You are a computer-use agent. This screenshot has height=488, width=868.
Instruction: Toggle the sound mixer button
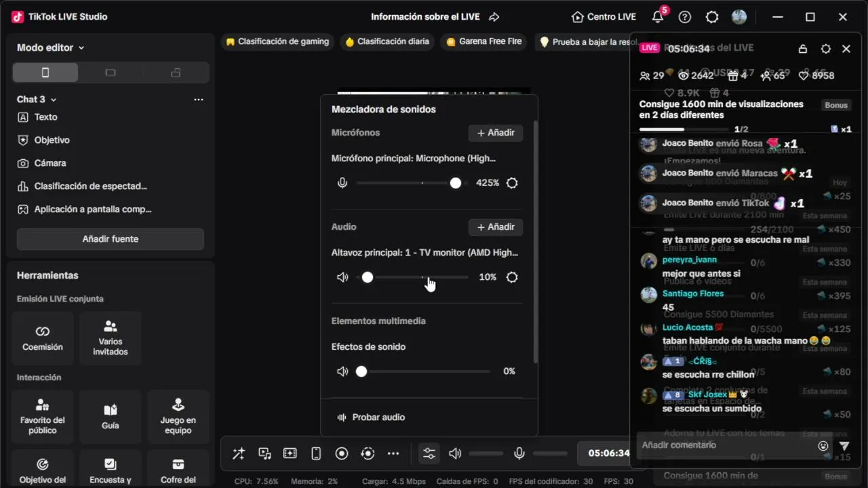click(x=429, y=453)
